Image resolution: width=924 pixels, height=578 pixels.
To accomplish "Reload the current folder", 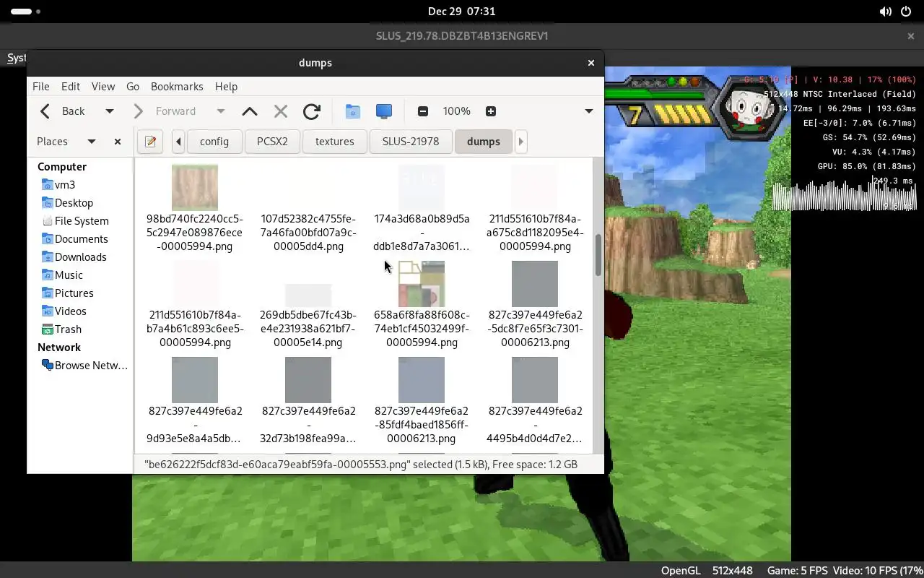I will pos(312,111).
